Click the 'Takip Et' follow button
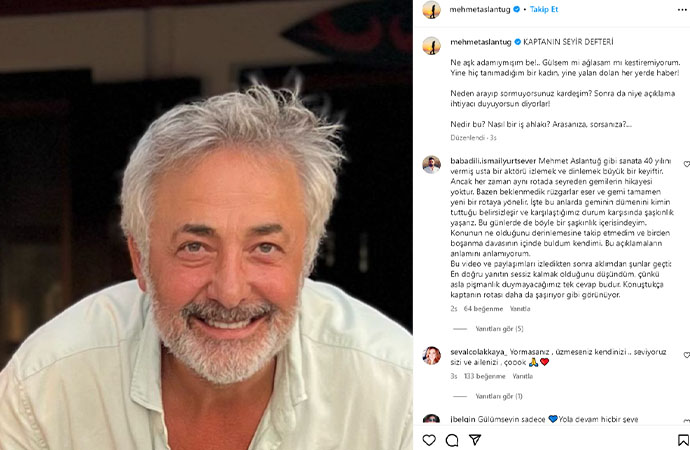This screenshot has width=690, height=450. point(544,9)
